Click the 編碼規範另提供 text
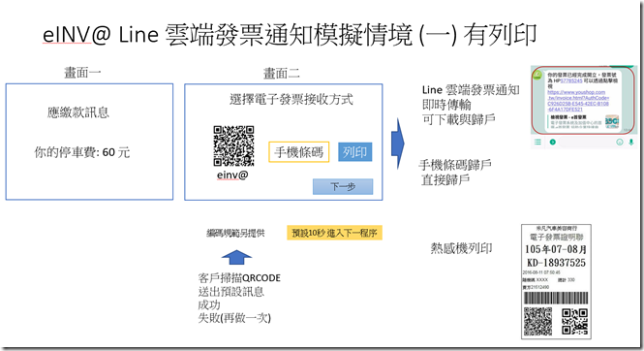The height and width of the screenshot is (351, 644). (x=235, y=233)
